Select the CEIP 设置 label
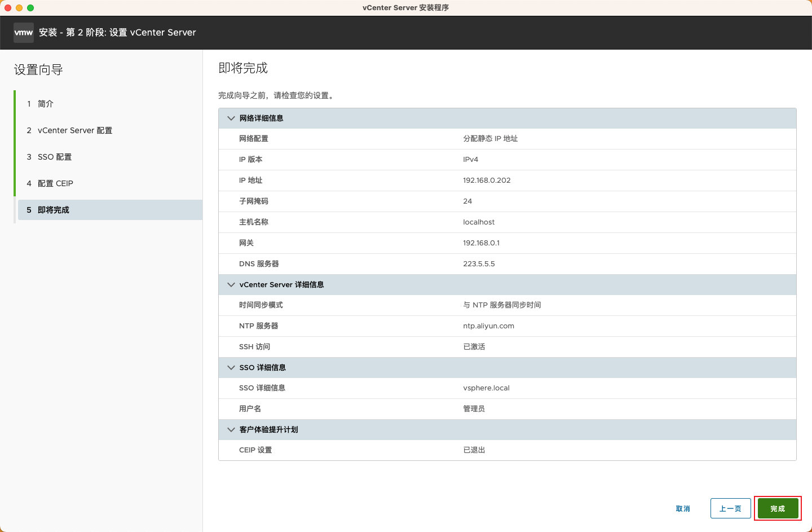 pos(255,450)
